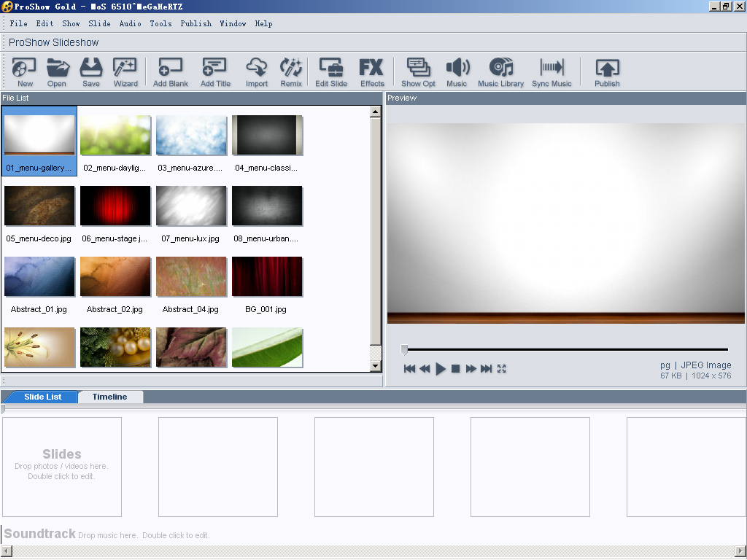Screen dimensions: 747x560
Task: Open the Edit Slide tool
Action: pyautogui.click(x=331, y=72)
